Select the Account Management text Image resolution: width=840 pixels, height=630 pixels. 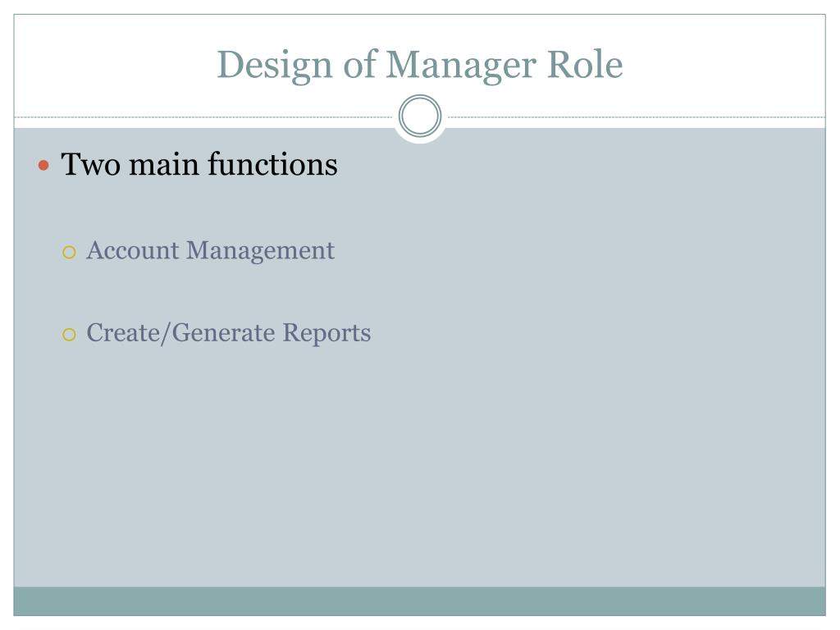(x=210, y=250)
